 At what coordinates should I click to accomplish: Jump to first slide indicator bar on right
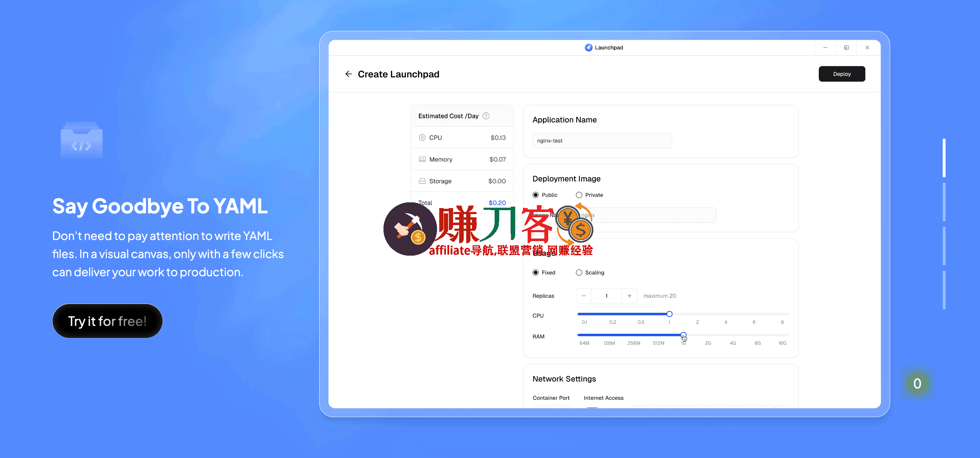coord(944,158)
